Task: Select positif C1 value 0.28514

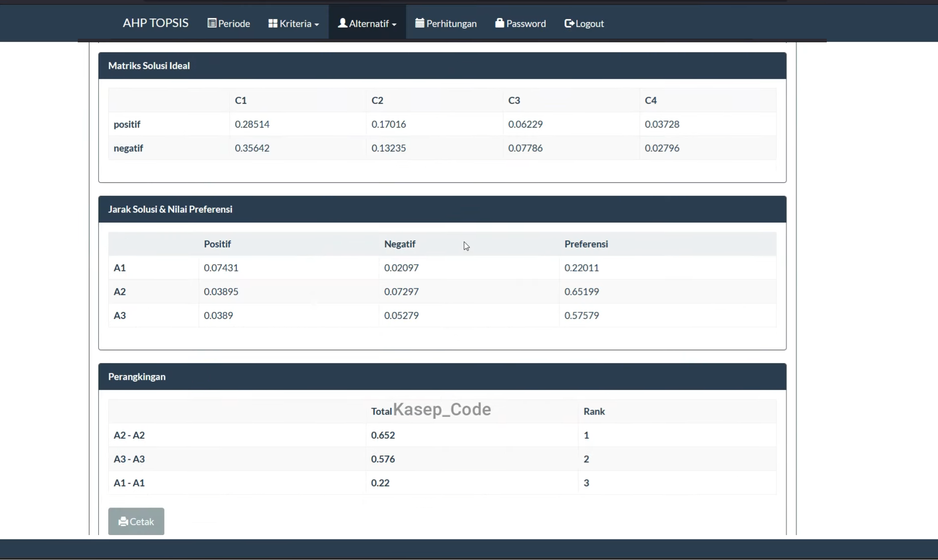Action: tap(252, 124)
